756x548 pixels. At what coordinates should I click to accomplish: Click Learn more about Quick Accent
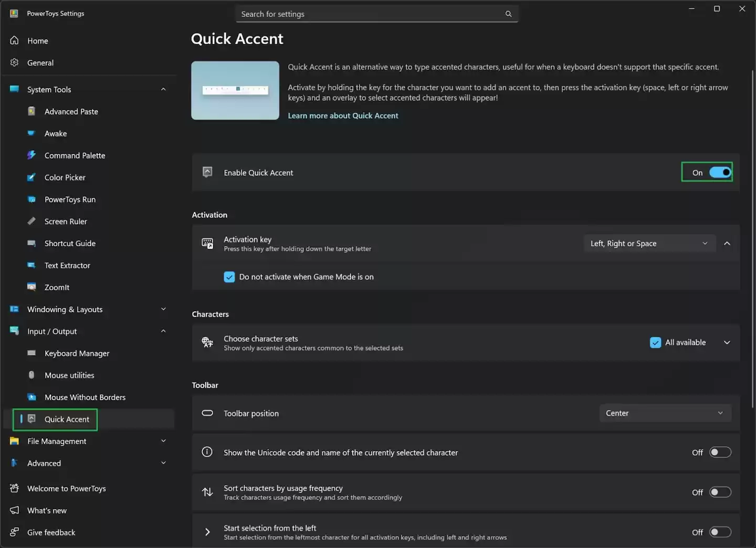click(343, 115)
